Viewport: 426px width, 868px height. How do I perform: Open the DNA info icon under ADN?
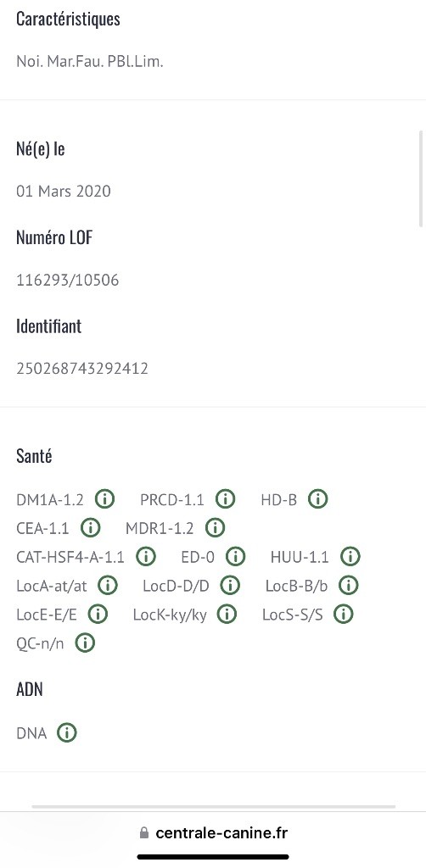point(66,733)
